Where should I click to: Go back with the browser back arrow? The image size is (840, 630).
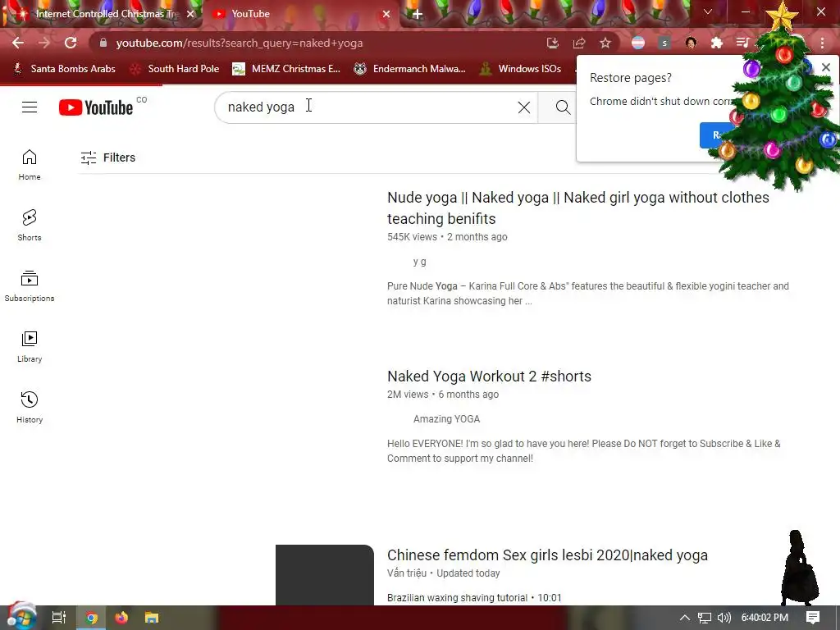tap(18, 43)
